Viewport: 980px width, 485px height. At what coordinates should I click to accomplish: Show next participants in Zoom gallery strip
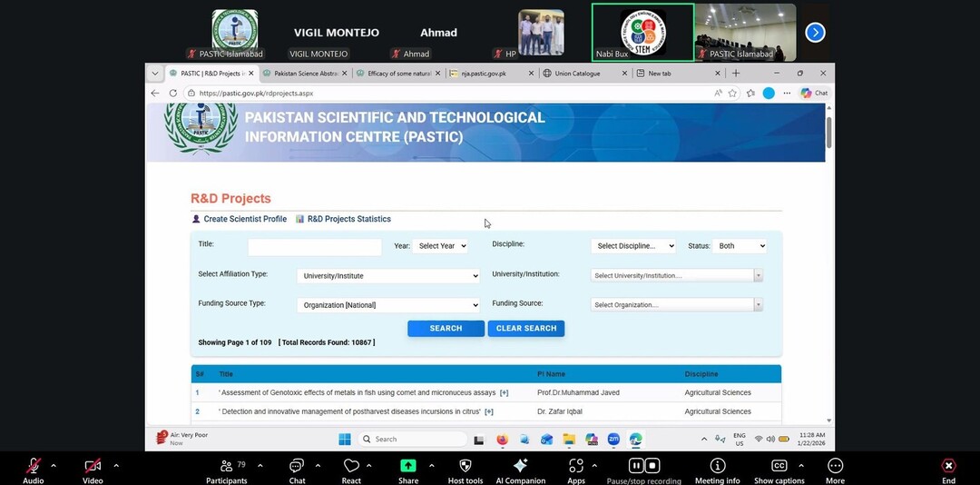(x=815, y=32)
